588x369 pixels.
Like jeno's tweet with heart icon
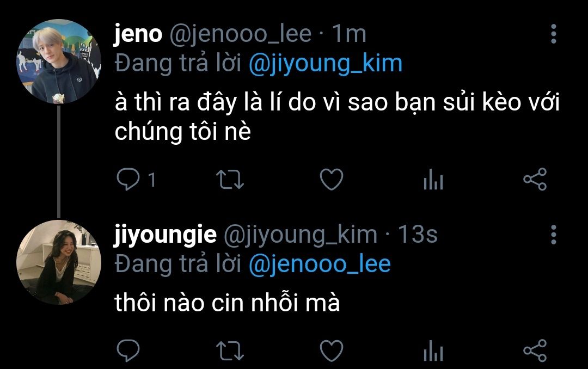332,179
